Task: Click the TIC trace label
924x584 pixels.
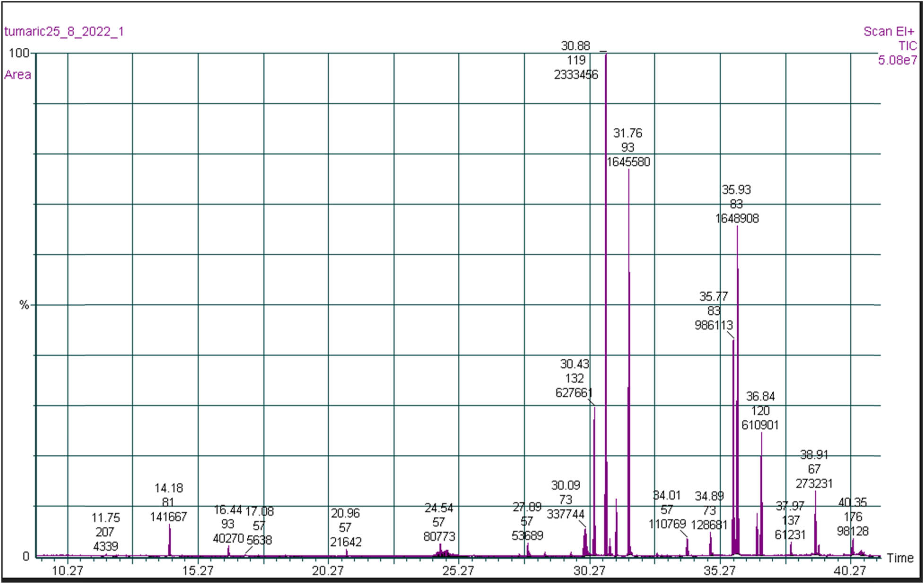Action: [907, 46]
